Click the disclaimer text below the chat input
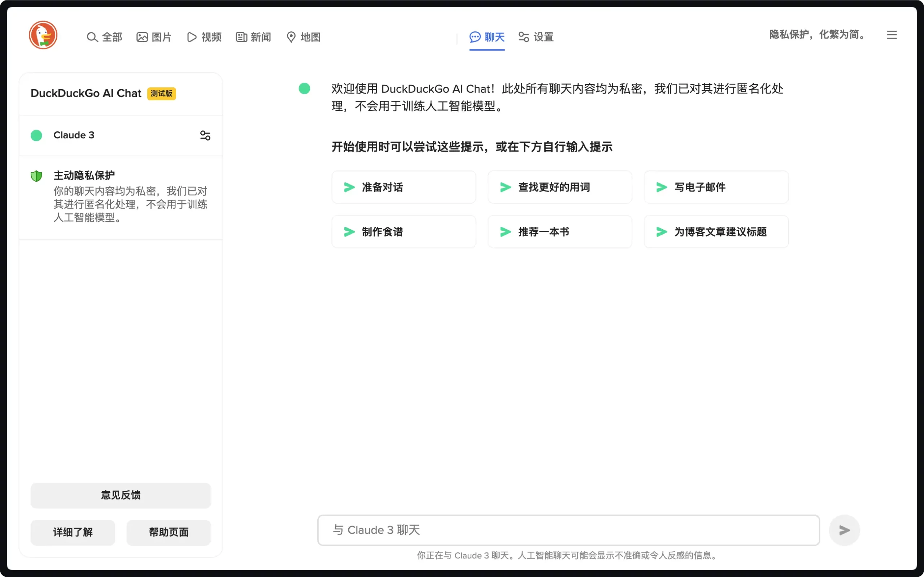Screen dimensions: 924x577 [x=568, y=555]
